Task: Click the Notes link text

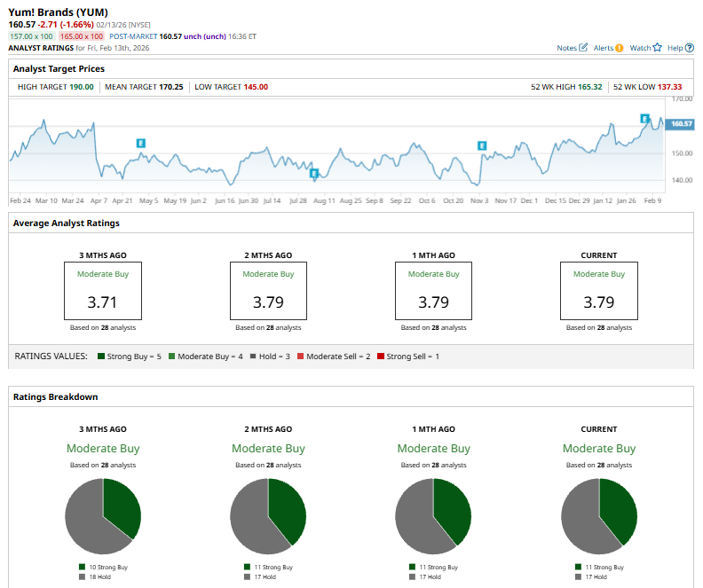Action: 566,48
